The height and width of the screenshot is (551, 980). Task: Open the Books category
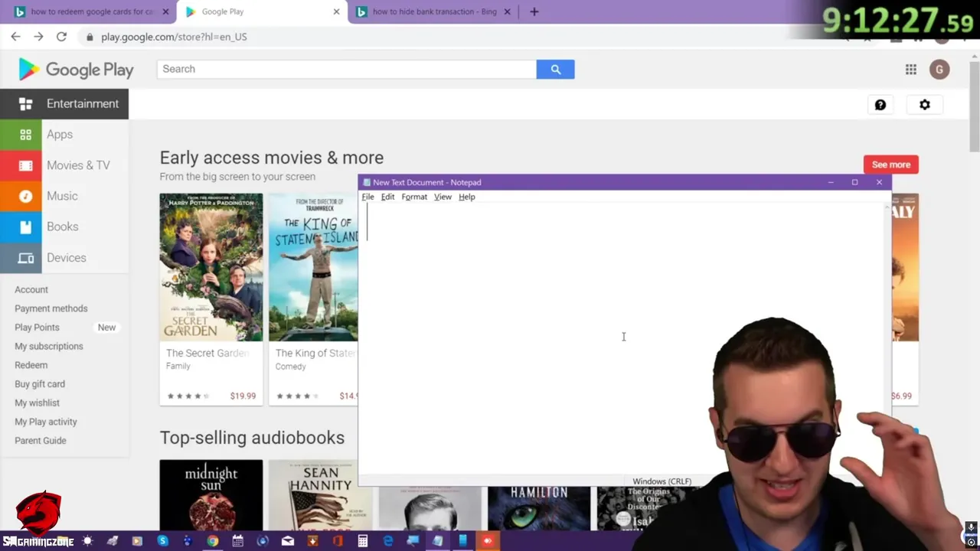click(x=64, y=227)
